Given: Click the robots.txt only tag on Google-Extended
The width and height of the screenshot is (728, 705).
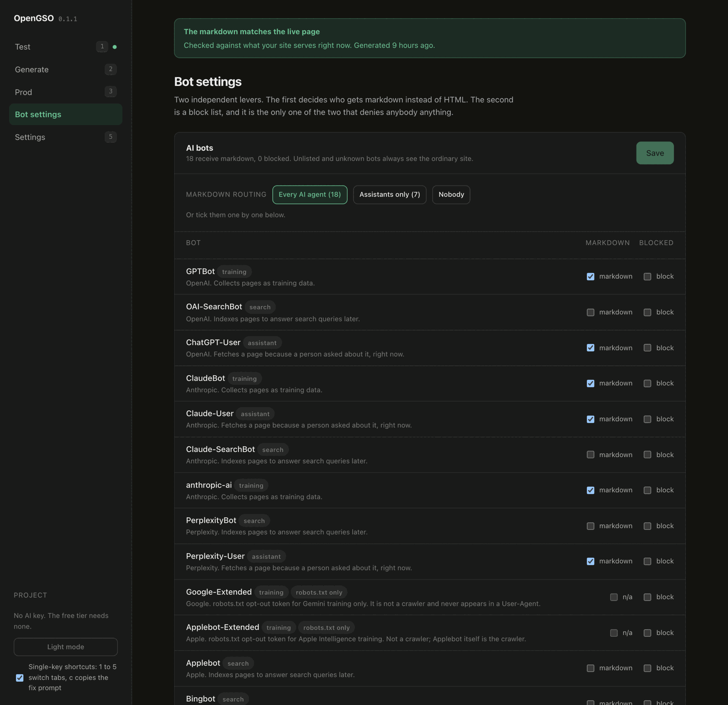Looking at the screenshot, I should pyautogui.click(x=319, y=592).
